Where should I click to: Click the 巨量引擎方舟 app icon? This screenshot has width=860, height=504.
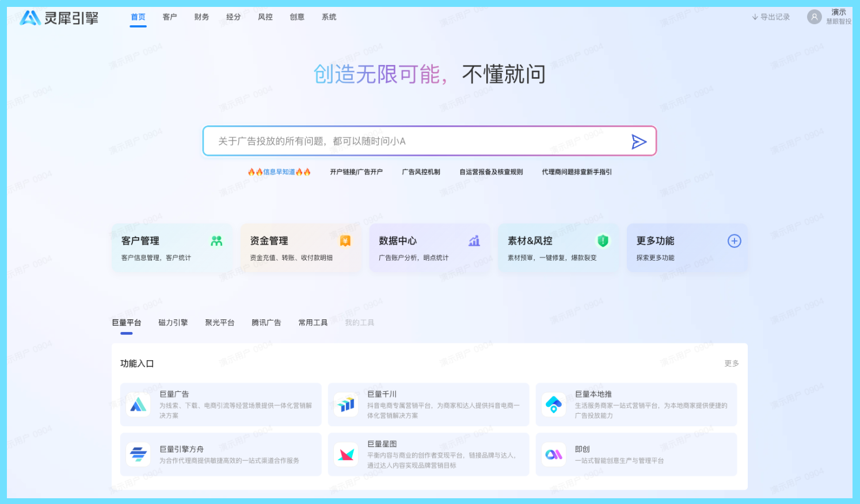[138, 455]
